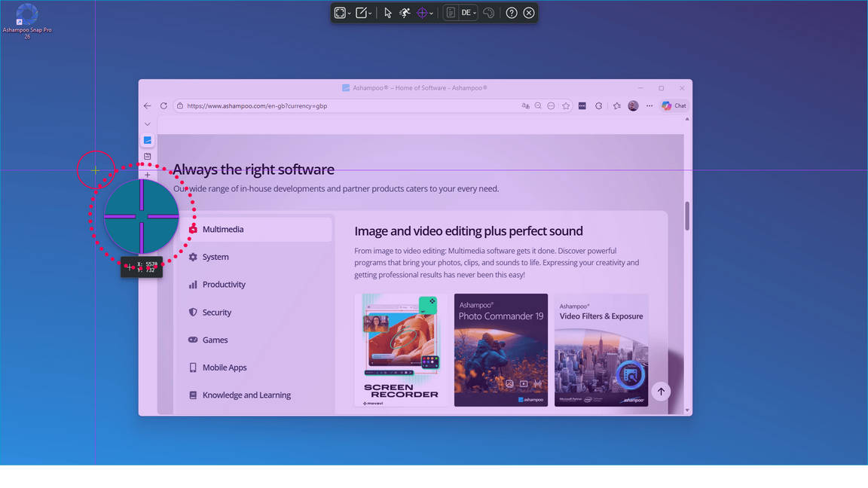Select the Multimedia category tab
The width and height of the screenshot is (868, 488).
[x=223, y=229]
